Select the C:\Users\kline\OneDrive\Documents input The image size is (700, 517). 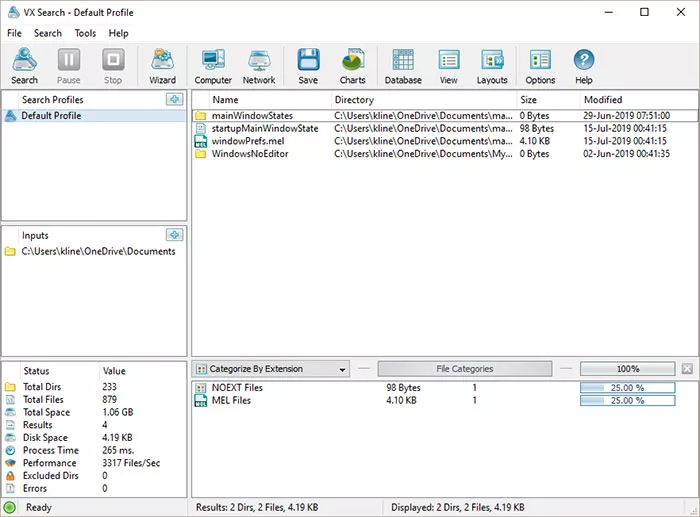coord(94,251)
